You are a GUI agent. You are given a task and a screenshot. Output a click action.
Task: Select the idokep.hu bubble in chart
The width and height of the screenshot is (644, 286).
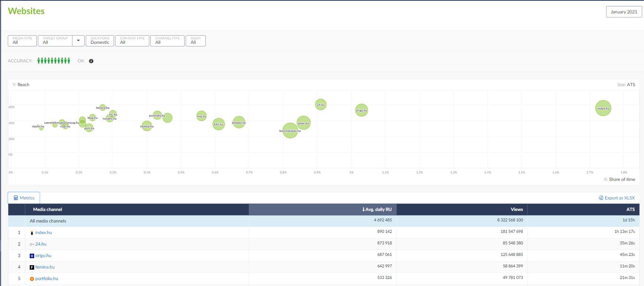click(147, 126)
